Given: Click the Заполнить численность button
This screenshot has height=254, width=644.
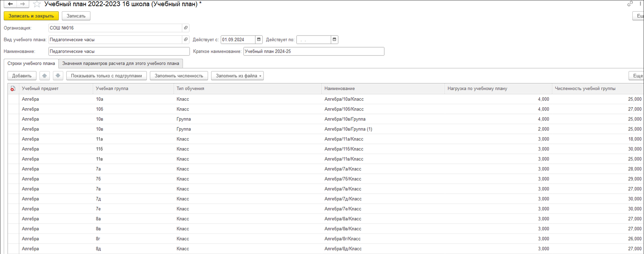Looking at the screenshot, I should 179,76.
